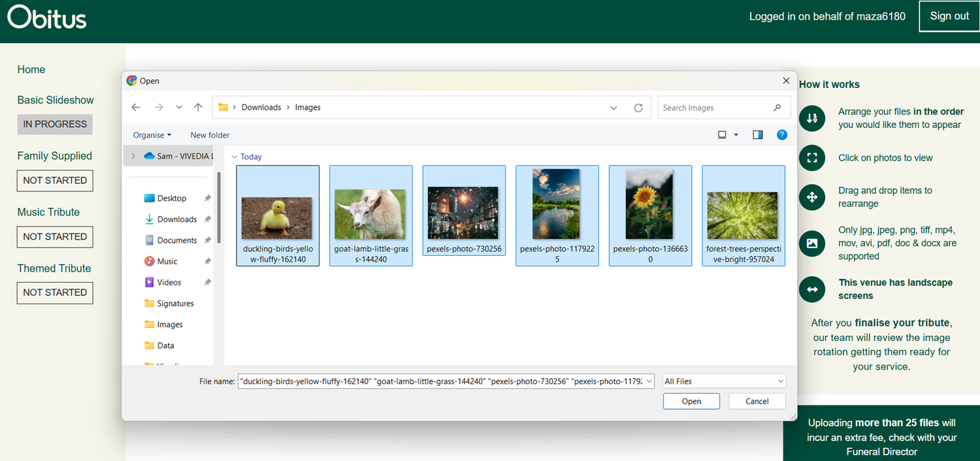Click the supported file formats camera icon

pos(812,244)
